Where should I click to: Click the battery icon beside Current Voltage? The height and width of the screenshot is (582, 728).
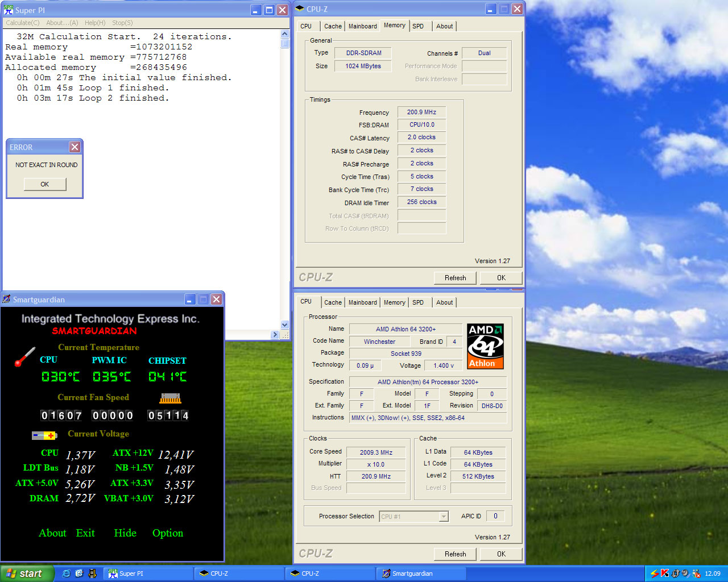coord(44,435)
